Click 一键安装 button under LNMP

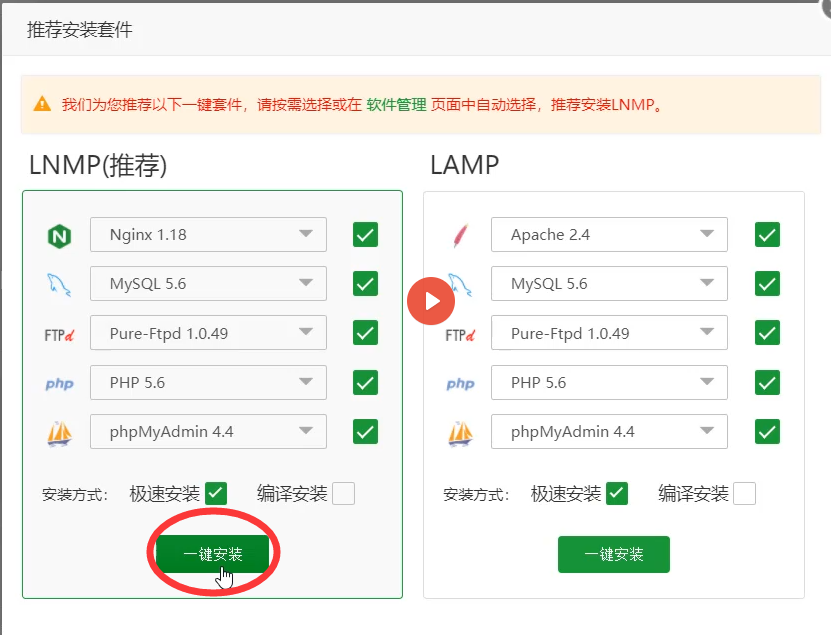coord(213,554)
